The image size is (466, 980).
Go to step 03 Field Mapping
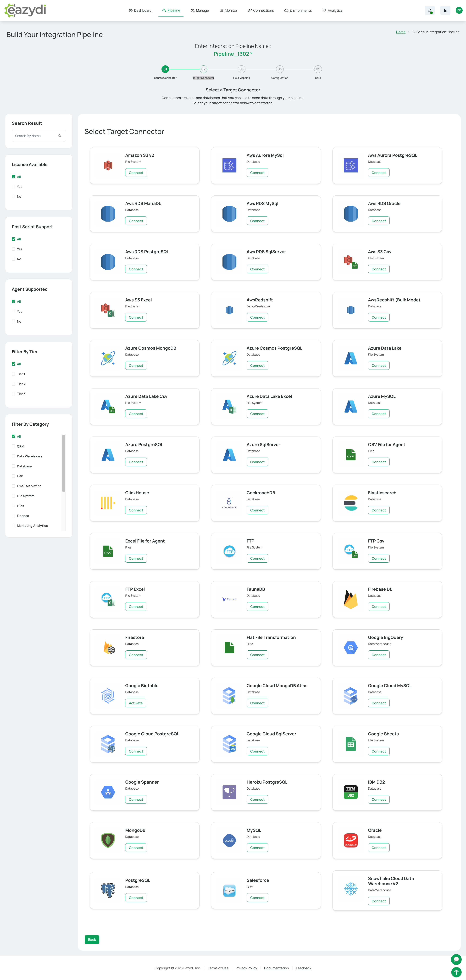click(x=242, y=69)
